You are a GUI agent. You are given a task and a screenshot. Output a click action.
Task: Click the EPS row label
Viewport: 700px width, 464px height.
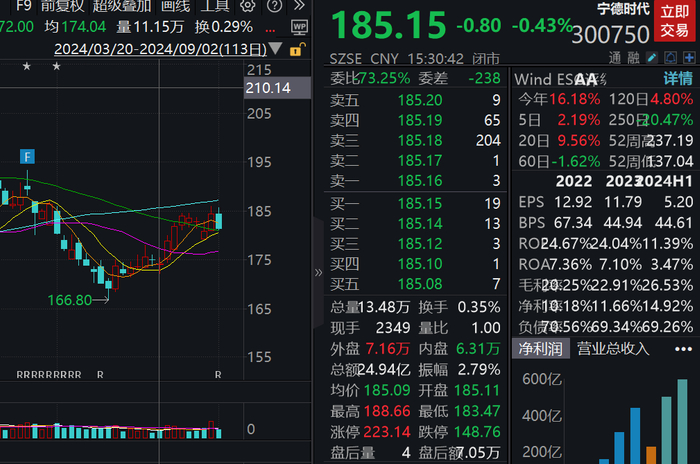pos(531,202)
